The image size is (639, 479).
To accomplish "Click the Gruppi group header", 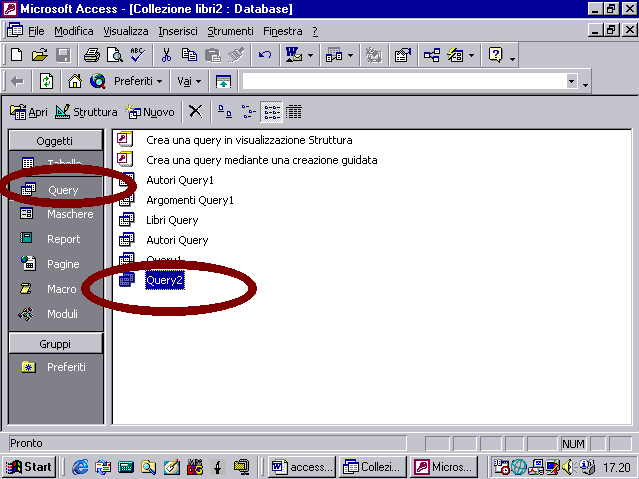I will (55, 344).
